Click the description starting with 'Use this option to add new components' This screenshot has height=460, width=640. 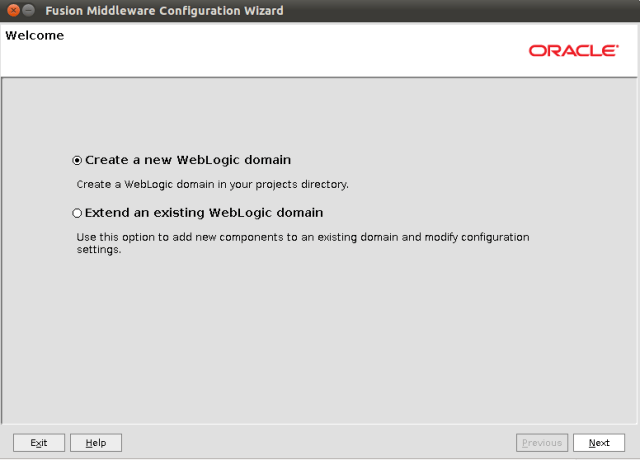(303, 243)
